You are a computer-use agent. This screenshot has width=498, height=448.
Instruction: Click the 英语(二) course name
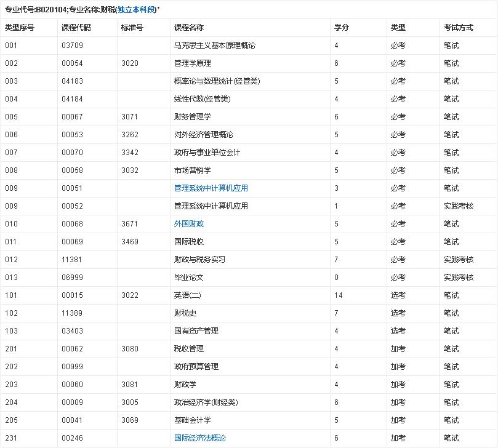click(188, 295)
